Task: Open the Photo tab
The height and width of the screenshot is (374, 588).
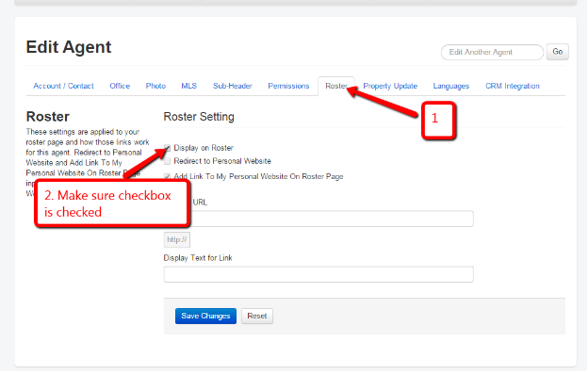Action: [x=155, y=86]
